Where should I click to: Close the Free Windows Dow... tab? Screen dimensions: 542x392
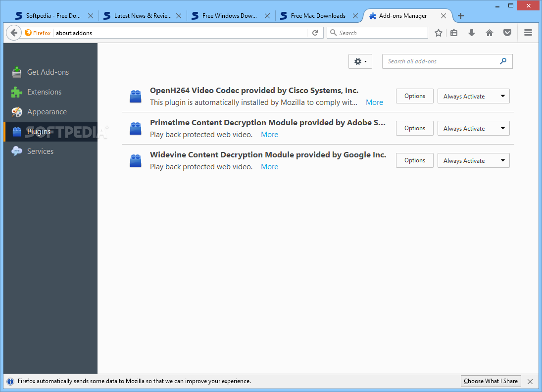click(267, 16)
